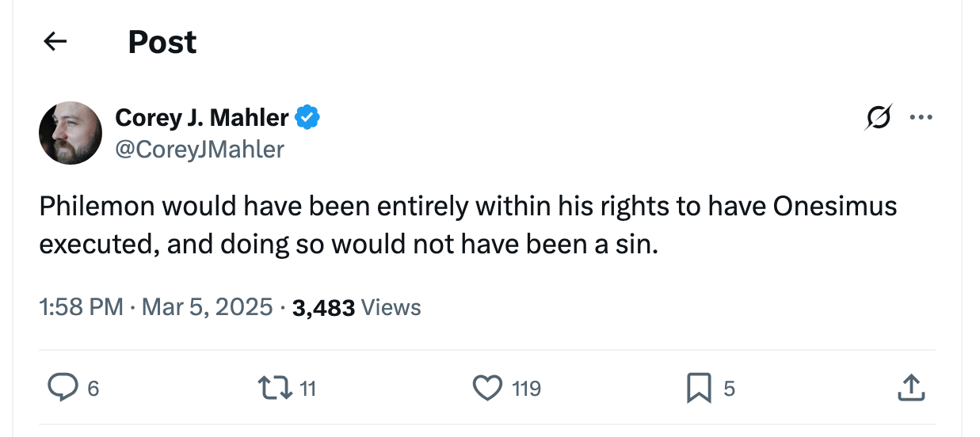Click the 1:58 PM Mar 5, 2025 timestamp
The image size is (980, 437).
tap(155, 307)
